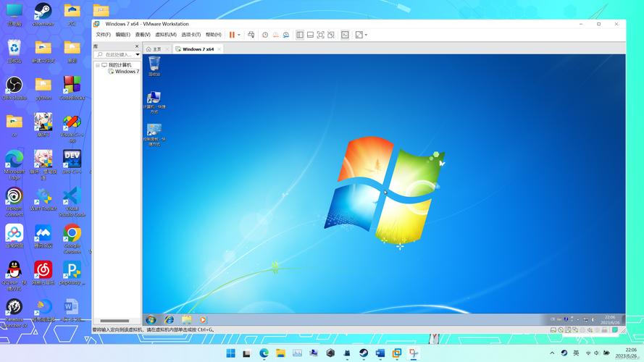Screen dimensions: 644x362
Task: Select Windows 7 in the library tree
Action: [x=124, y=72]
